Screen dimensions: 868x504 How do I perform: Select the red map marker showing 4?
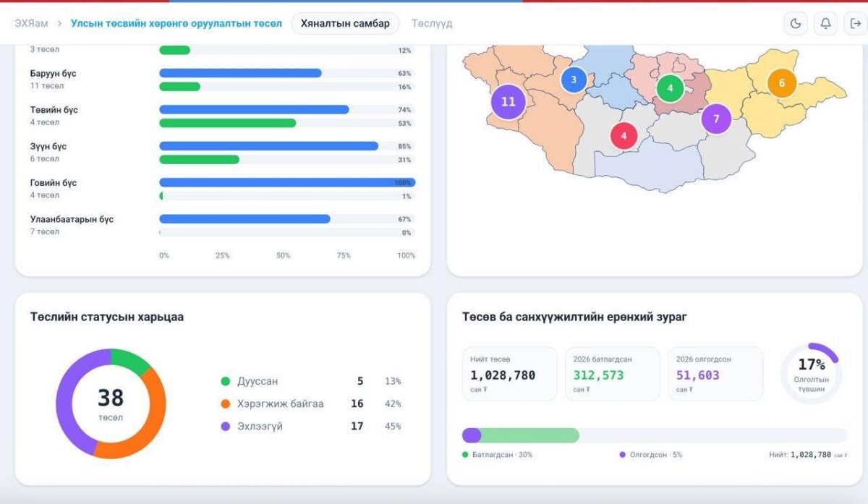[624, 135]
